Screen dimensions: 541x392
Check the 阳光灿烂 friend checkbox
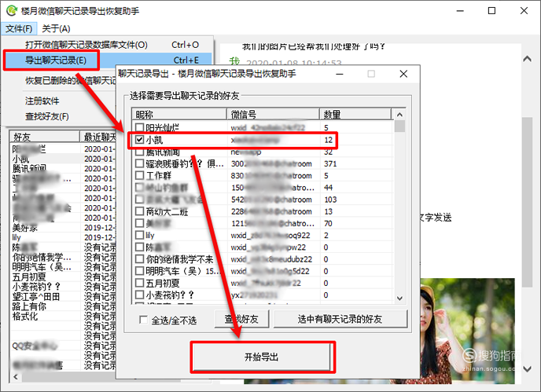[x=139, y=127]
